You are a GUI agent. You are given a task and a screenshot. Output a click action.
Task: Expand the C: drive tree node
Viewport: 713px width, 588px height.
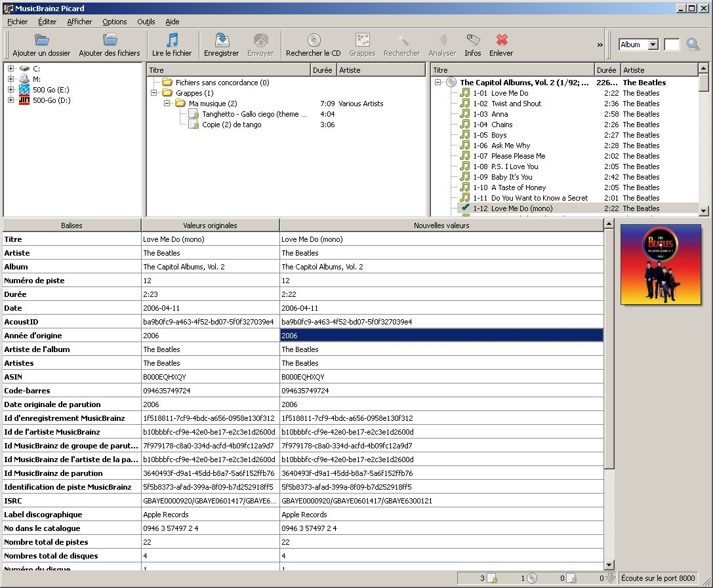pos(11,69)
